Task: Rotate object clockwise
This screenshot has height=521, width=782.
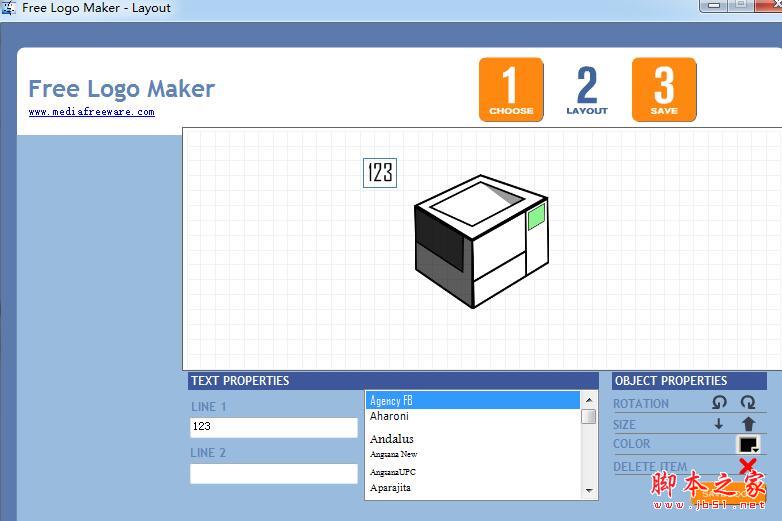Action: click(748, 402)
